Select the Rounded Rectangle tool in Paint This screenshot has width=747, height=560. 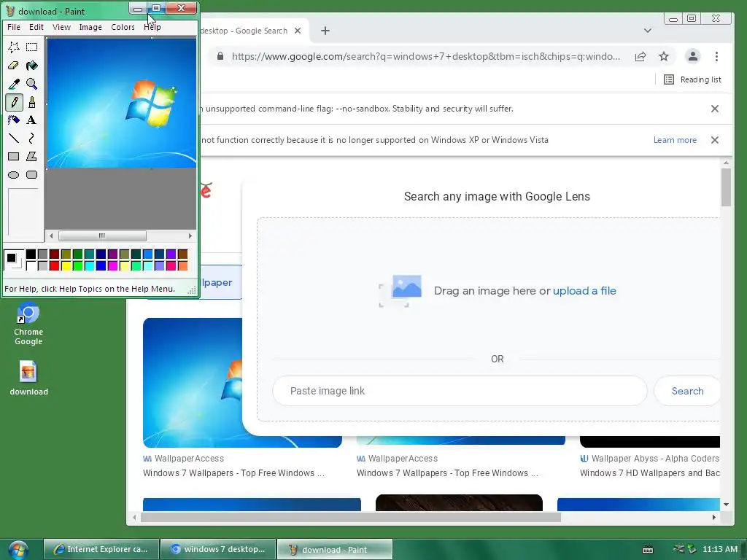(32, 175)
